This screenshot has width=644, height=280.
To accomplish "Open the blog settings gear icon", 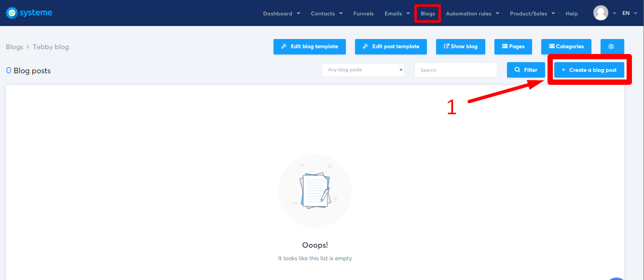I will [612, 46].
